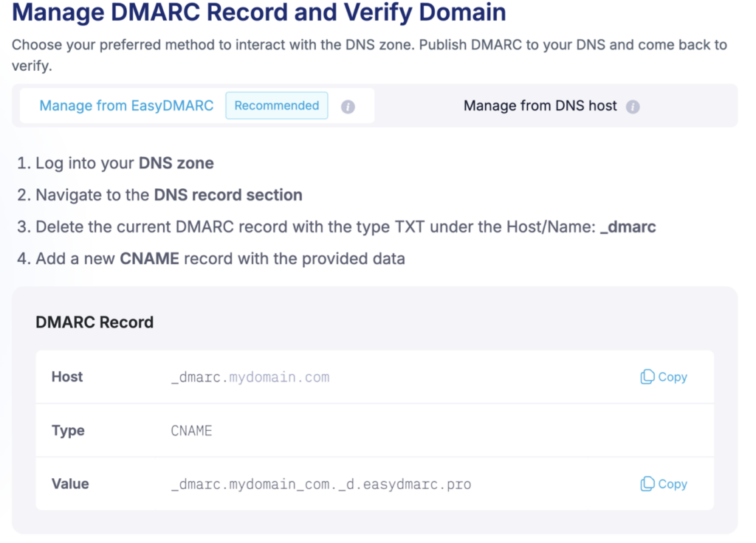
Task: Copy the CNAME Value record
Action: pyautogui.click(x=662, y=484)
